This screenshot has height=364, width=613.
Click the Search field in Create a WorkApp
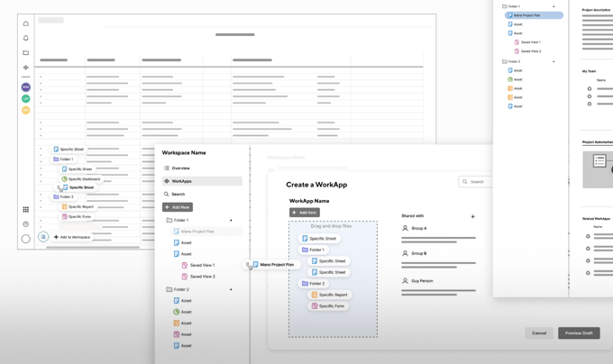pyautogui.click(x=476, y=182)
